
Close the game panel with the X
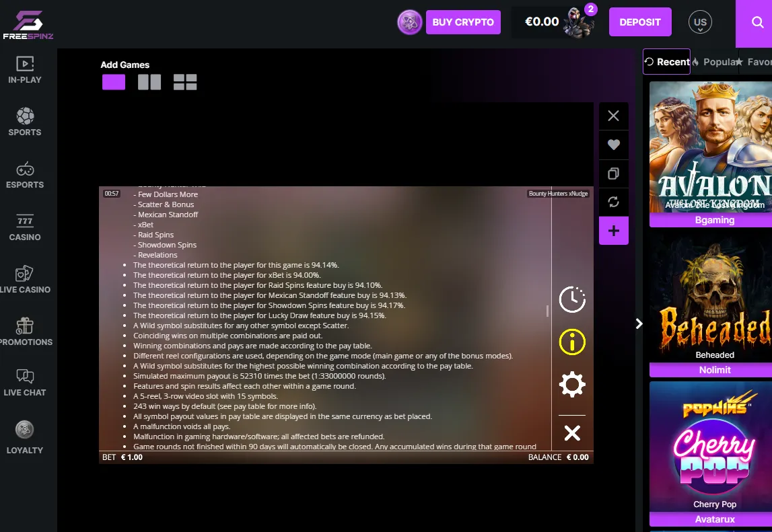pyautogui.click(x=613, y=116)
